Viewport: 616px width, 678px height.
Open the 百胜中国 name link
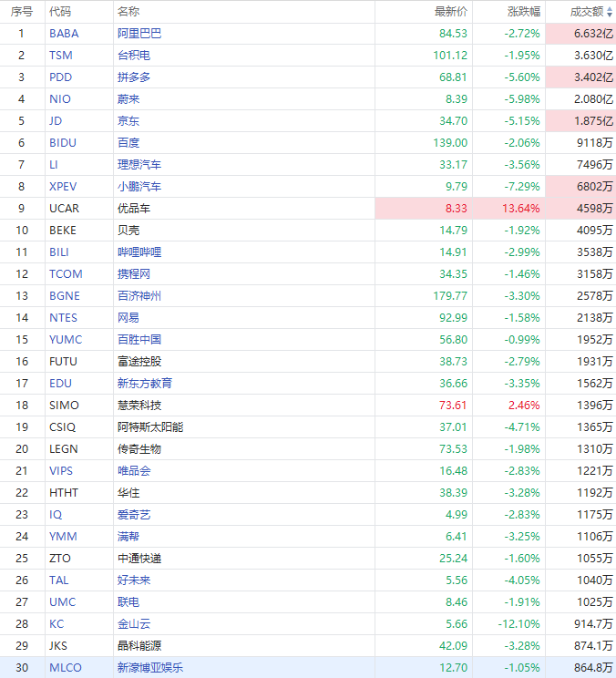[x=139, y=340]
